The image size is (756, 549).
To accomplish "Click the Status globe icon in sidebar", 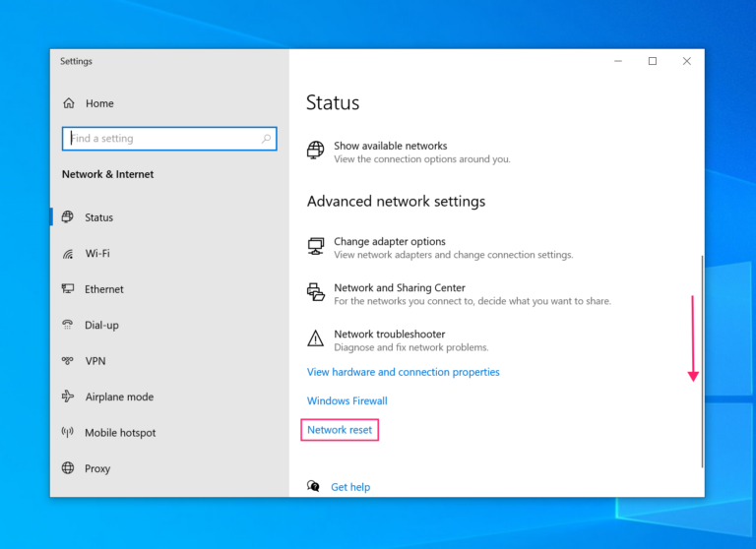I will (x=68, y=216).
